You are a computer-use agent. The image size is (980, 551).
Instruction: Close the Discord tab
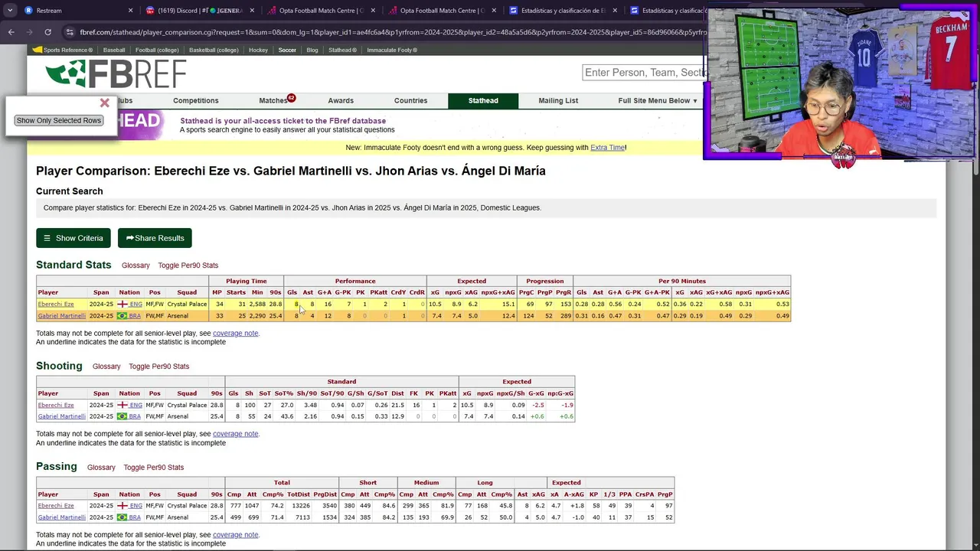[253, 11]
